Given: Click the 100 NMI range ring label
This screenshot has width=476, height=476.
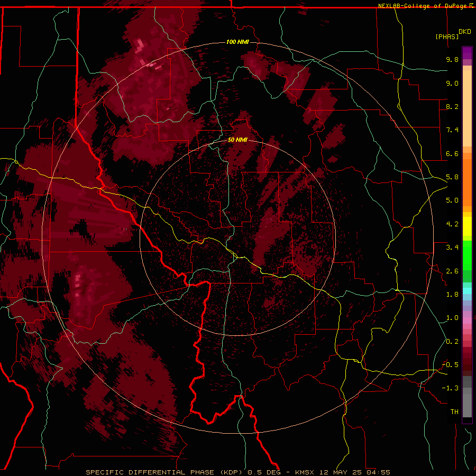Looking at the screenshot, I should (237, 42).
